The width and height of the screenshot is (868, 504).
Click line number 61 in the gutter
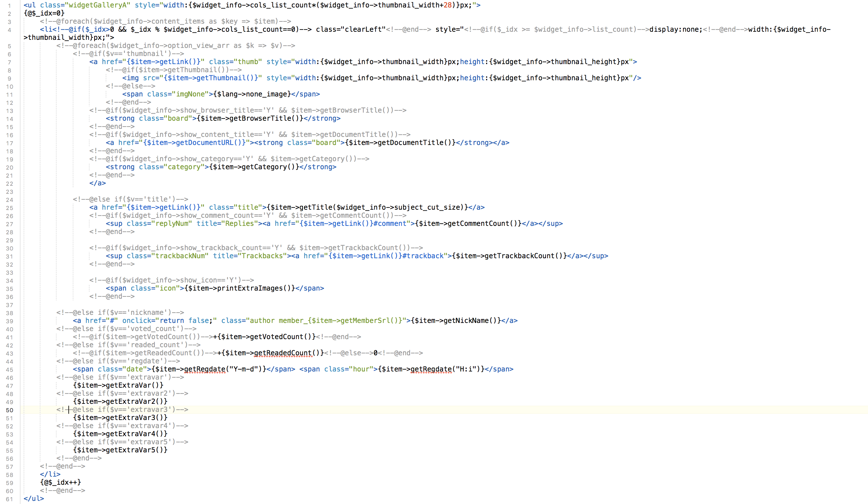pyautogui.click(x=9, y=499)
